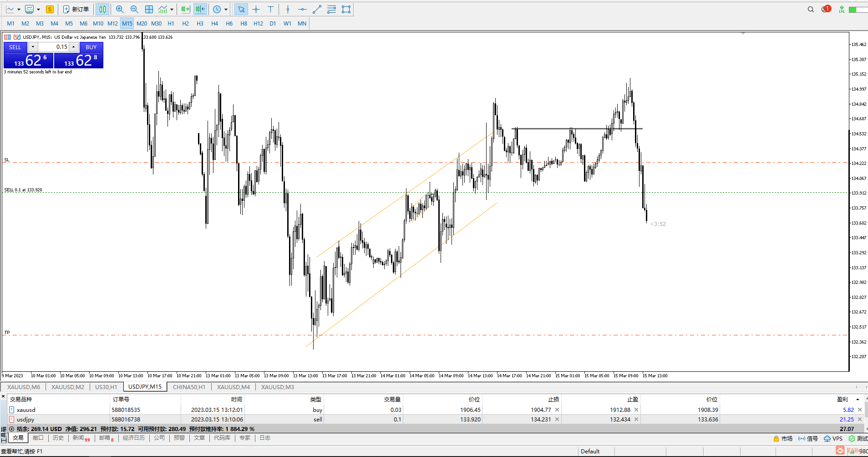Open the VPS link
The height and width of the screenshot is (457, 868).
pyautogui.click(x=833, y=438)
